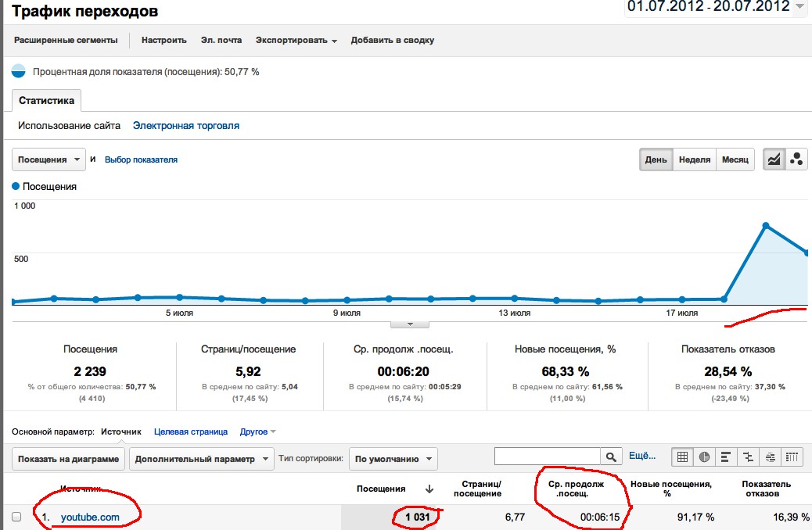Click the chart data point at 5 июля

[179, 297]
